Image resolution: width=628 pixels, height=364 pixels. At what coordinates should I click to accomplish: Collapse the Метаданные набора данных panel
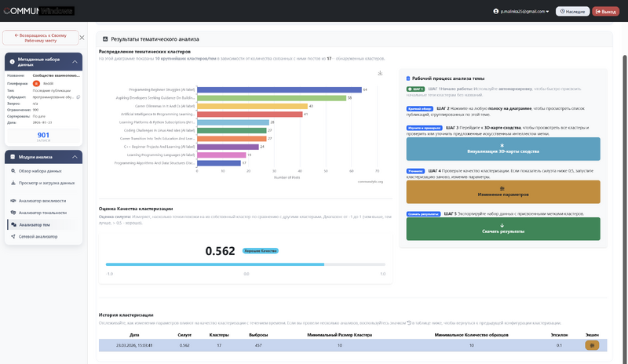pyautogui.click(x=75, y=61)
